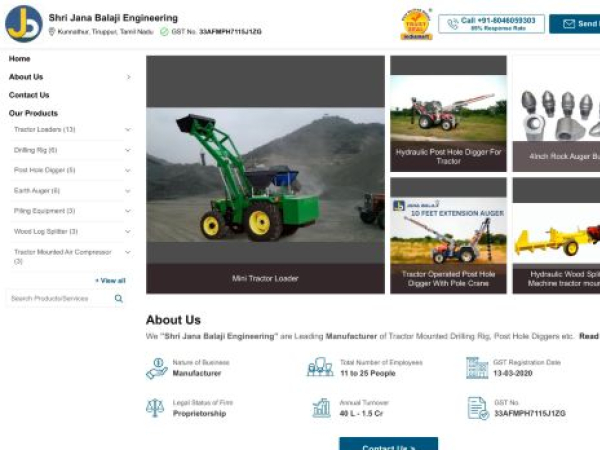Open the Home menu item
Screen dimensions: 600x450
pyautogui.click(x=20, y=59)
